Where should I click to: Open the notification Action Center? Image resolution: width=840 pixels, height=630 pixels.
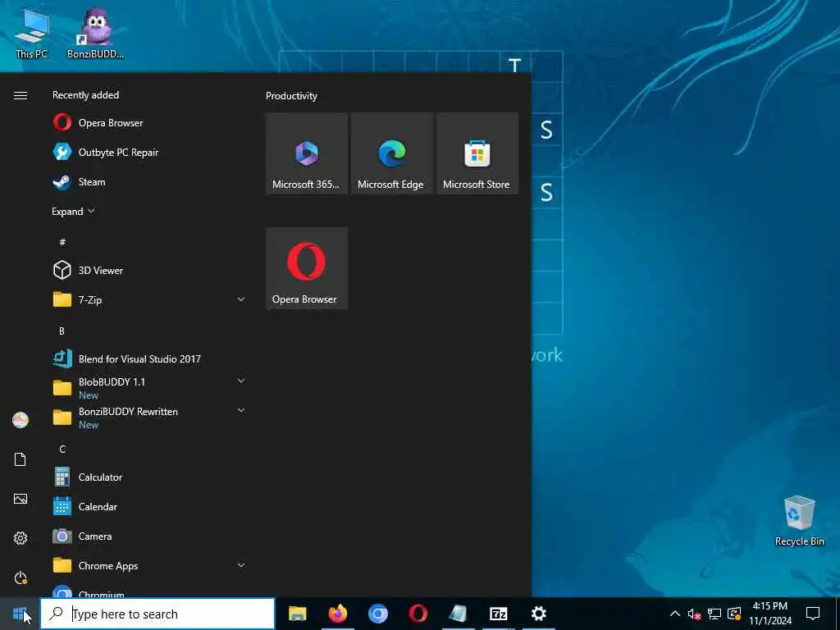(813, 614)
